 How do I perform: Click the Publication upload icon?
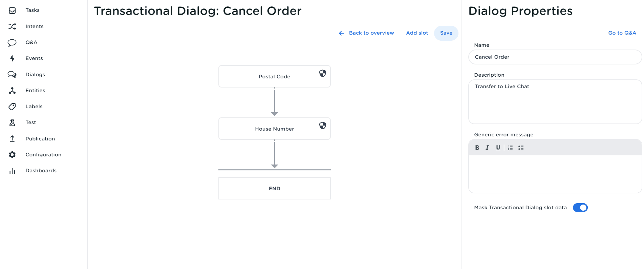(12, 138)
